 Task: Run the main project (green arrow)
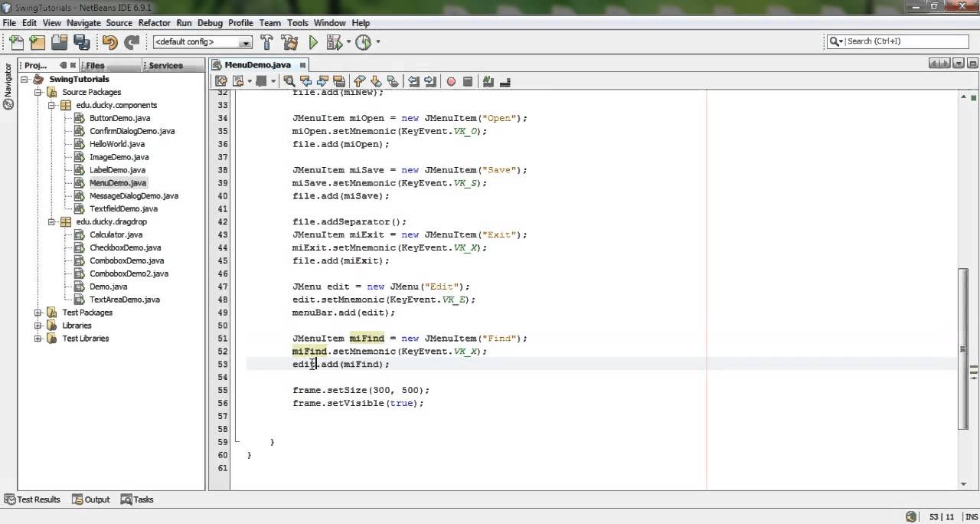point(313,42)
